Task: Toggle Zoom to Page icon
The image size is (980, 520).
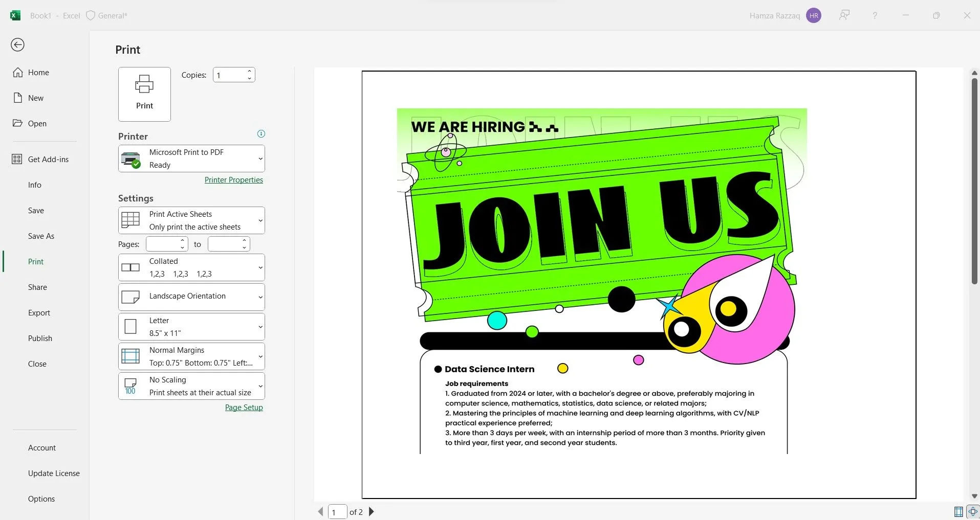Action: (x=973, y=512)
